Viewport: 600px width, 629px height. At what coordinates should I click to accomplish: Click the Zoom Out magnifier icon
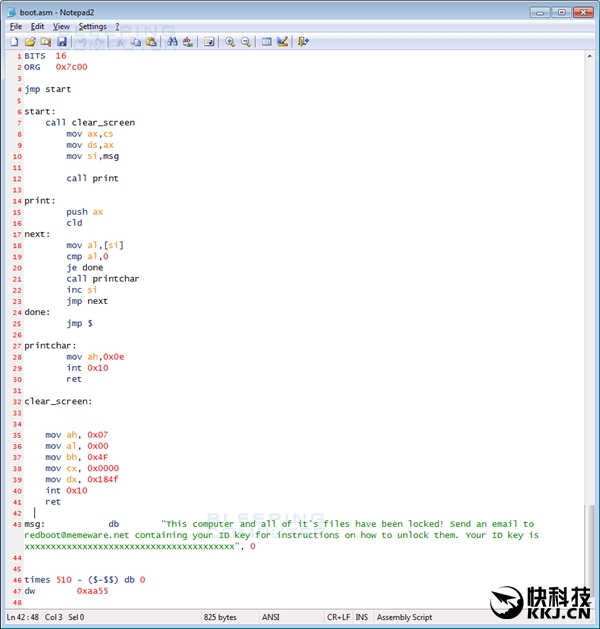click(x=246, y=42)
